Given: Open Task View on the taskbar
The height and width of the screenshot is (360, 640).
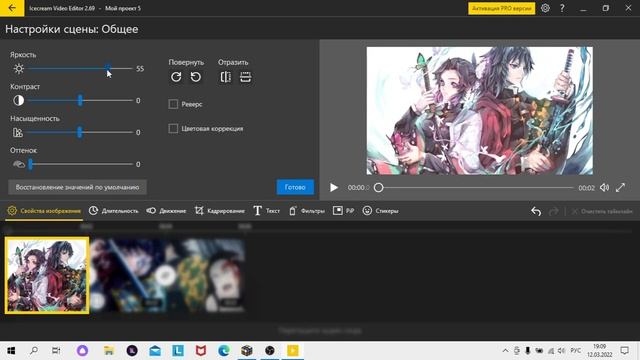Looking at the screenshot, I should (x=56, y=351).
